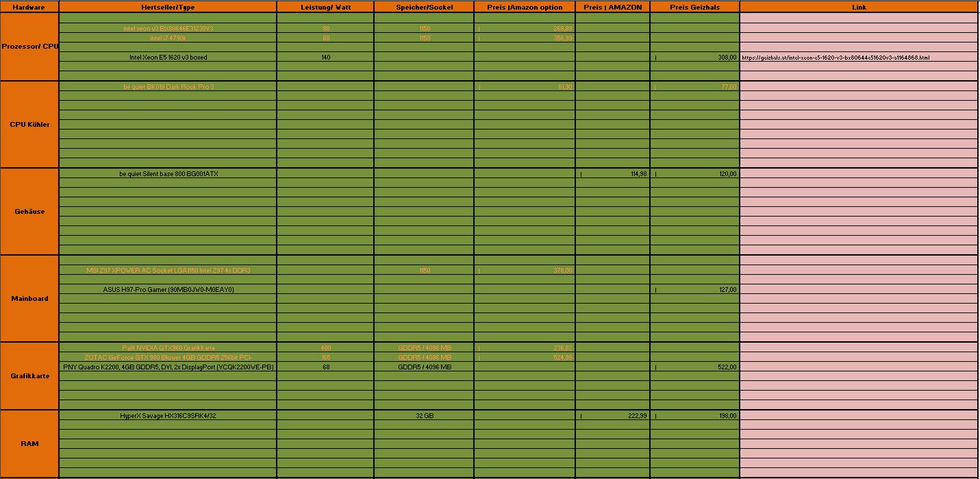Click the 127,00 Geizhals price
The width and height of the screenshot is (980, 479).
click(694, 290)
